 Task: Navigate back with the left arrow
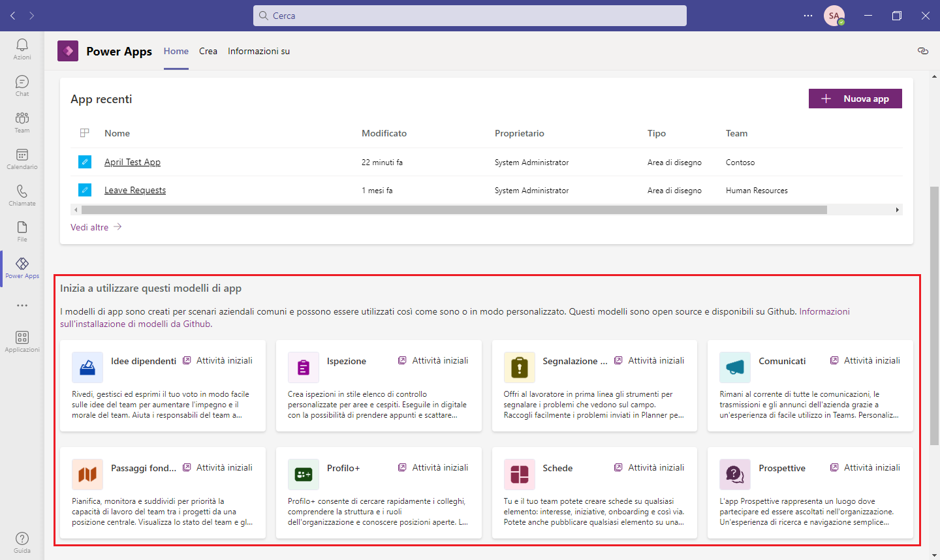pos(13,15)
